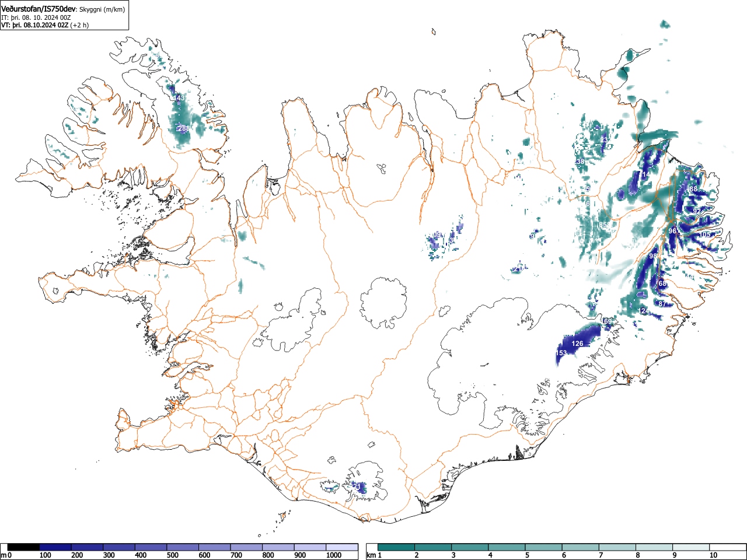Click the 8–9 km light legend swatch
The image size is (747, 560).
[x=654, y=547]
